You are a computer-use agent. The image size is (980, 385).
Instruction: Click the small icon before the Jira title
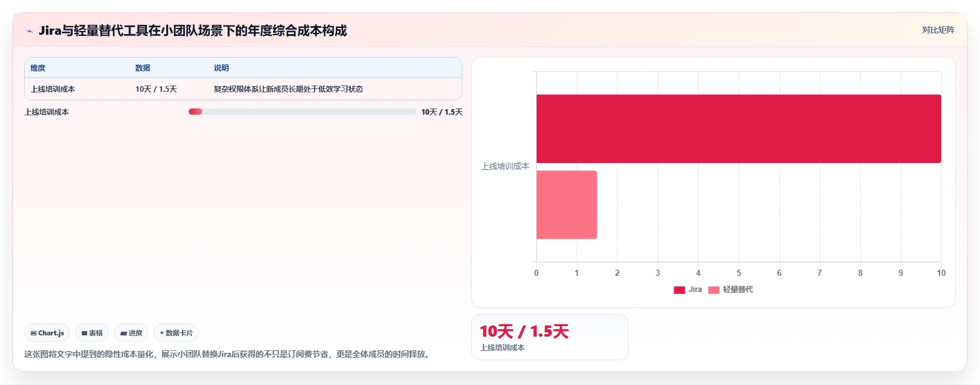tap(29, 31)
